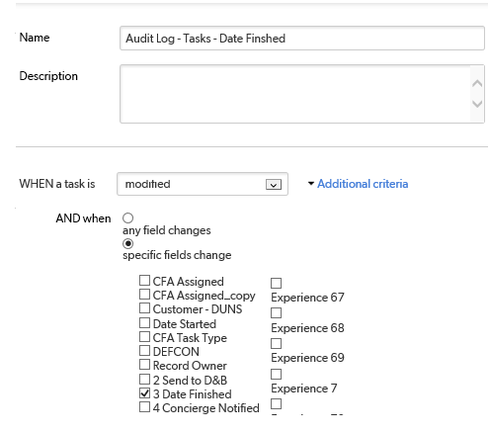Enable the Customer - DUNS checkbox
Viewport: 490px width, 433px height.
point(144,308)
